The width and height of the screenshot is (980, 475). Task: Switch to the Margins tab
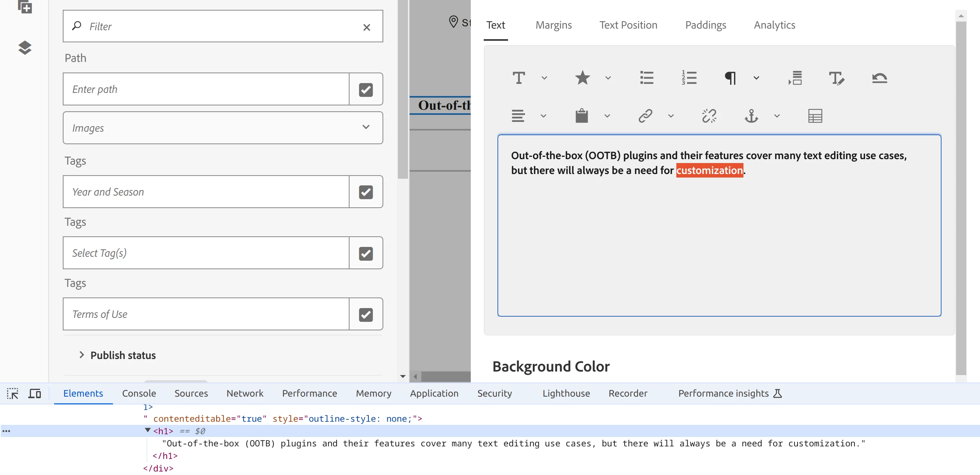554,25
